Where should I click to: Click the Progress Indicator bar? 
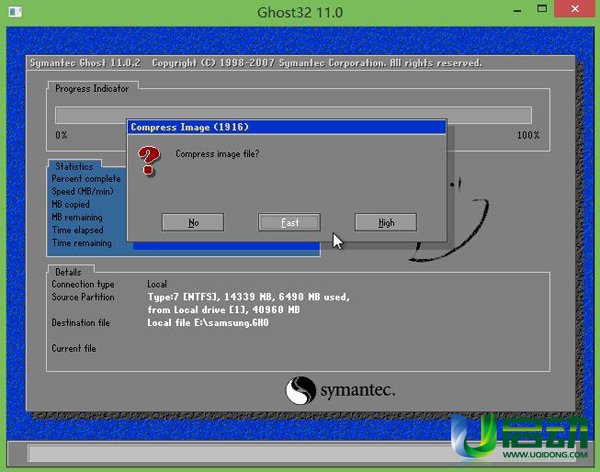pyautogui.click(x=293, y=115)
